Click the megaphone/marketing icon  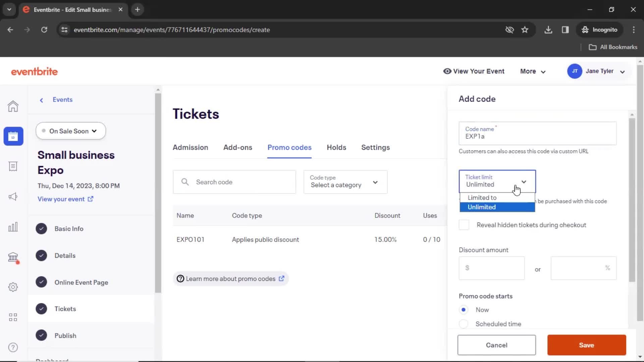13,197
